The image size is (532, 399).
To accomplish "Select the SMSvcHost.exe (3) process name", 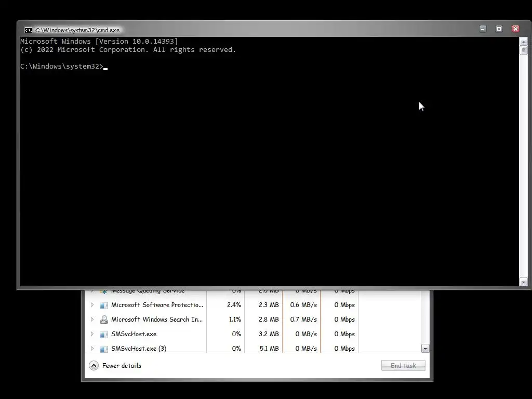I will (139, 349).
